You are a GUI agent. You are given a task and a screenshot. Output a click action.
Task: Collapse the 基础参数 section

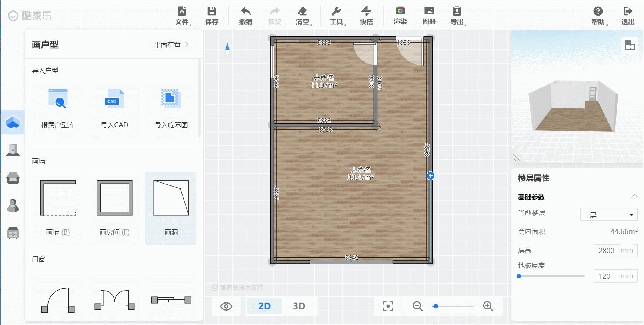(634, 196)
